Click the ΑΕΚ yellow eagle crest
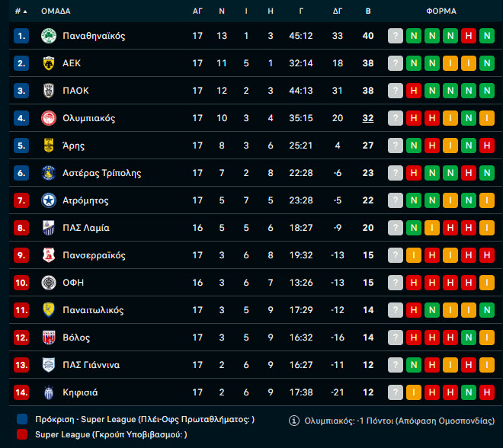This screenshot has width=503, height=448. pyautogui.click(x=49, y=63)
